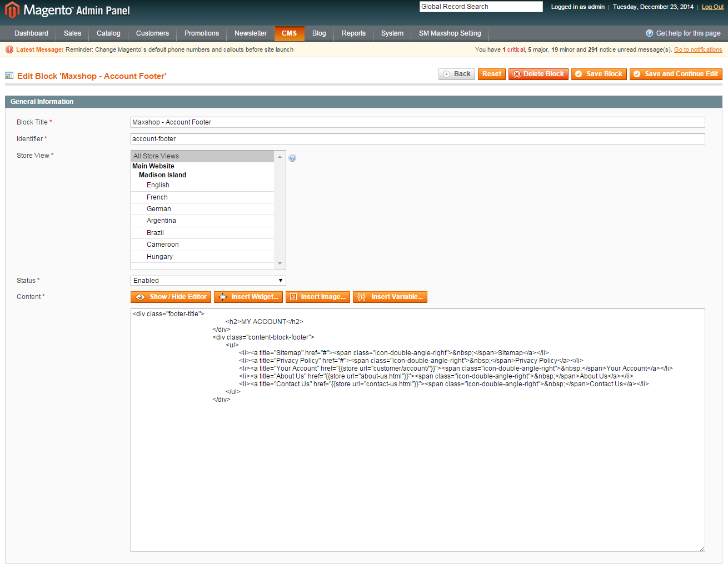This screenshot has height=568, width=728.
Task: Focus the Global Record Search field
Action: [481, 7]
